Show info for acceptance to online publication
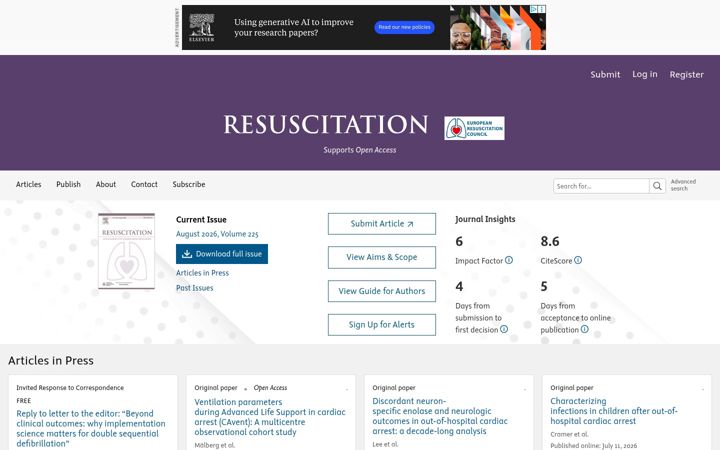The width and height of the screenshot is (720, 450). (585, 329)
